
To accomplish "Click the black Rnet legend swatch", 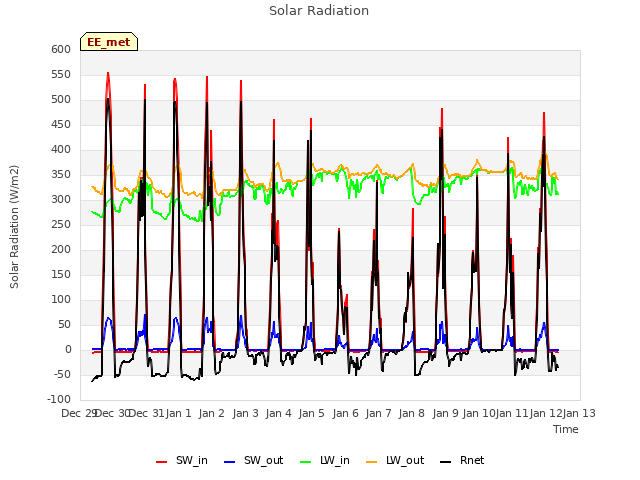I will [446, 462].
